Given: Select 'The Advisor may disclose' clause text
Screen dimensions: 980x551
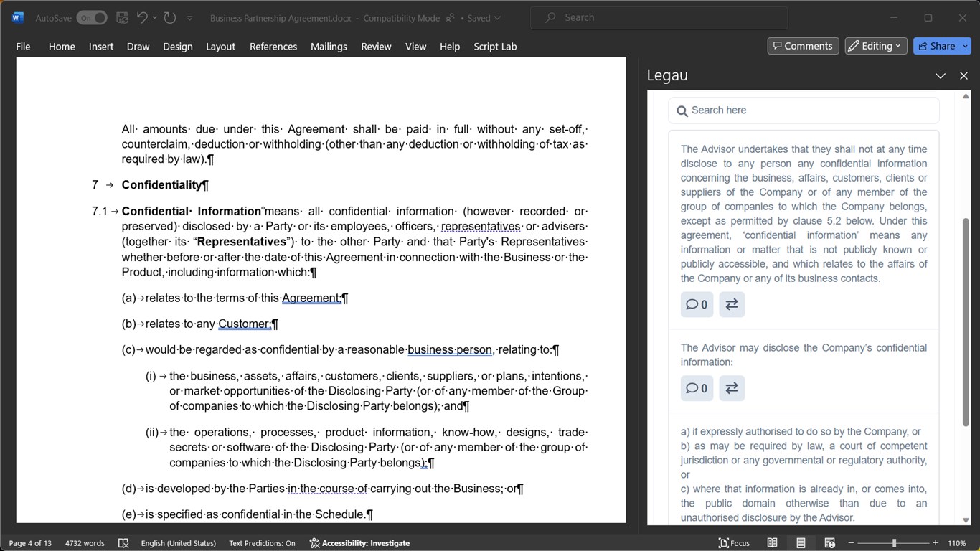Looking at the screenshot, I should pos(804,355).
